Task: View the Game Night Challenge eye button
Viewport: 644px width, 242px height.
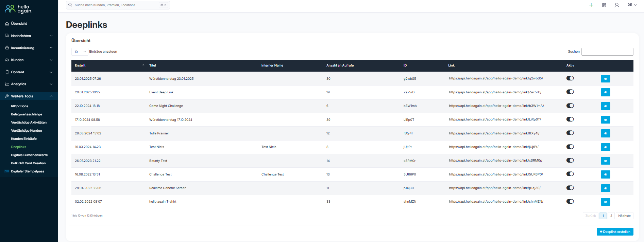Action: [x=606, y=106]
